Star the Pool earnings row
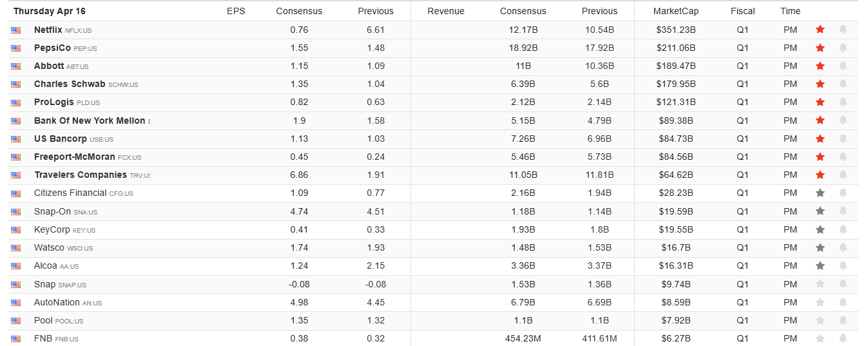The image size is (868, 346). click(x=820, y=320)
